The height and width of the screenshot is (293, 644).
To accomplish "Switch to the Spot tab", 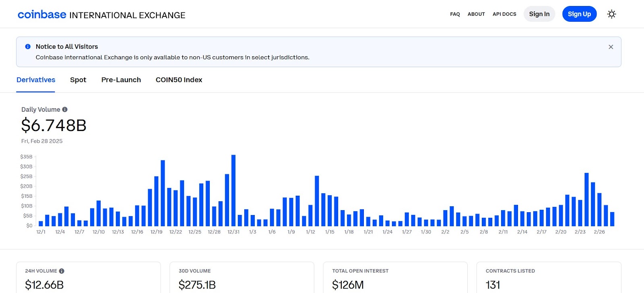I will 78,80.
